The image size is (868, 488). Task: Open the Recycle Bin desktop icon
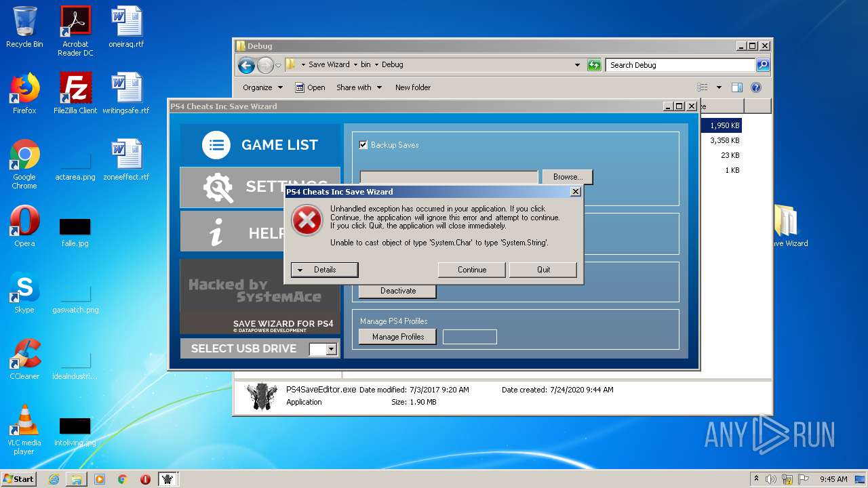tap(24, 27)
